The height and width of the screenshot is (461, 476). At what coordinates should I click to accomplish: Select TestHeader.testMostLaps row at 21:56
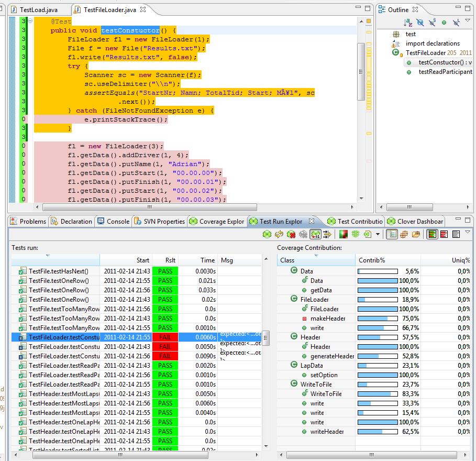(136, 403)
